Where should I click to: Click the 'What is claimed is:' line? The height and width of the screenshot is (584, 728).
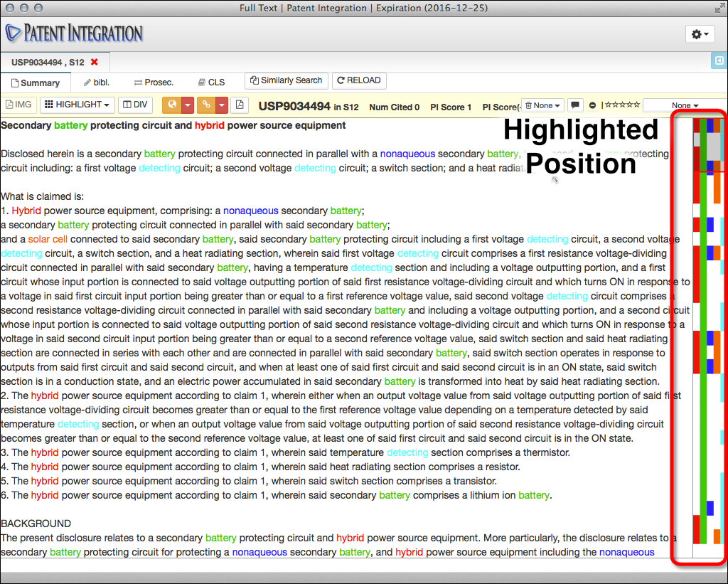[x=42, y=196]
